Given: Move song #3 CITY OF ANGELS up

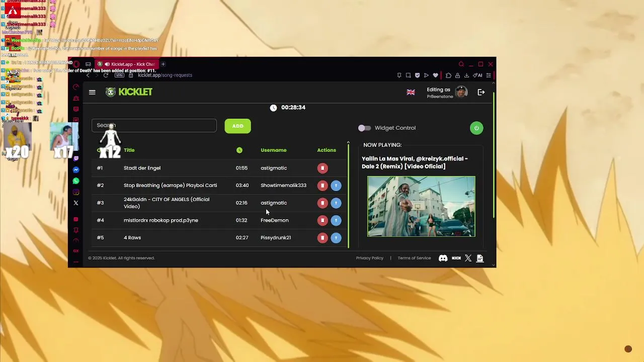Looking at the screenshot, I should click(x=336, y=203).
